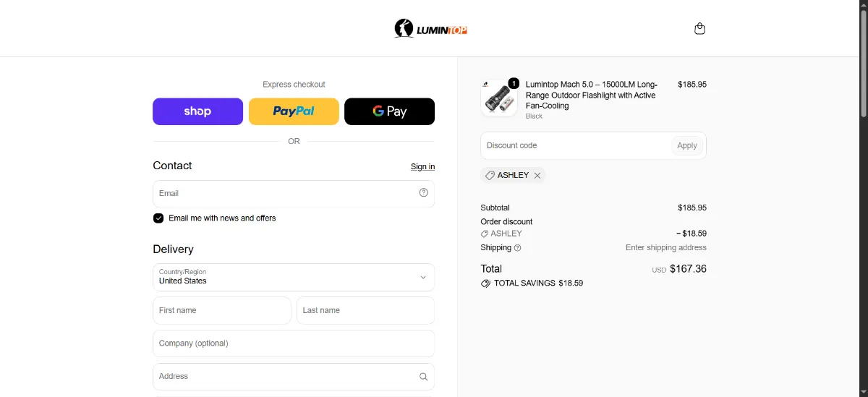Click the tag icon beside TOTAL SAVINGS
This screenshot has height=397, width=868.
click(x=485, y=283)
